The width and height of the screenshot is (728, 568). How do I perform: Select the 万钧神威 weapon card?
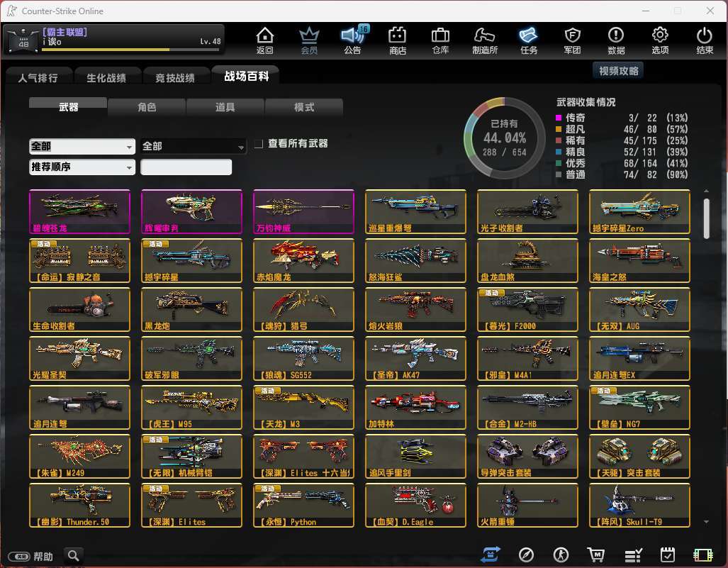pos(303,211)
